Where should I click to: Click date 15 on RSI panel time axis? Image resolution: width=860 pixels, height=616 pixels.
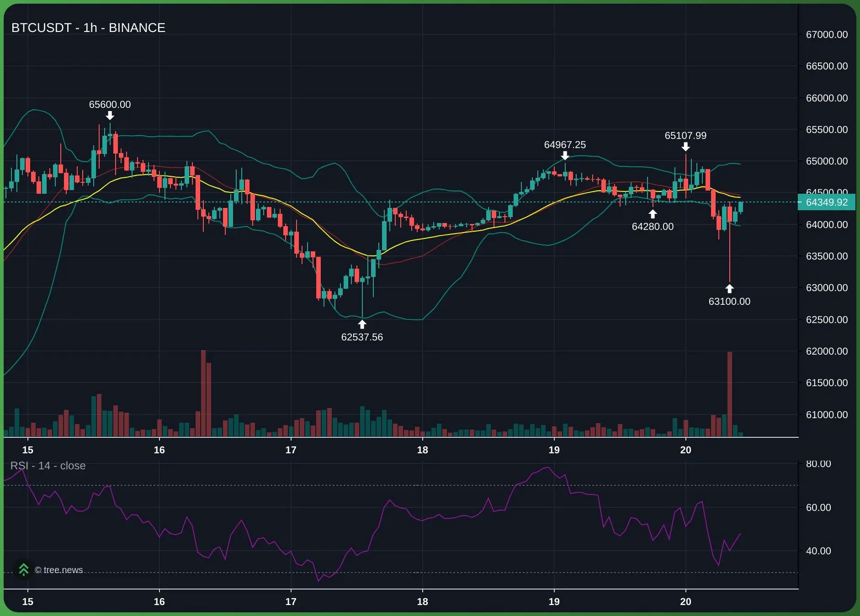click(x=28, y=602)
